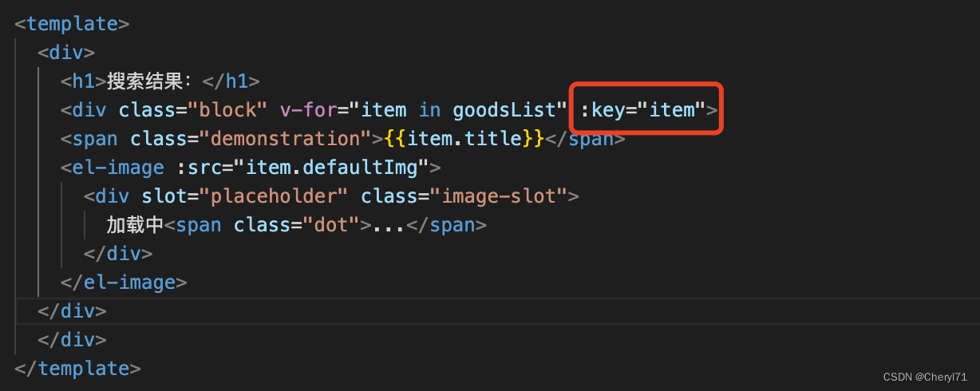Click the closing el-image tag

tap(124, 282)
